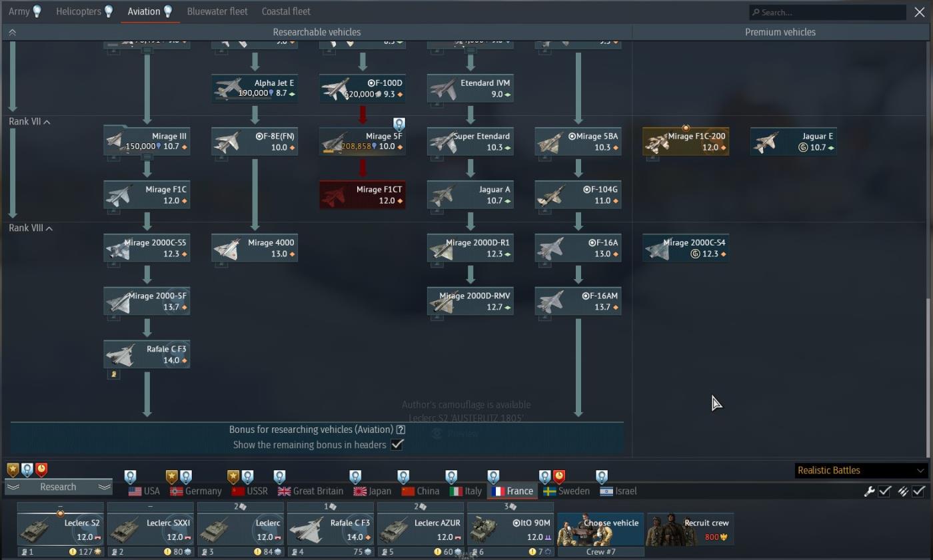Click the Research button
Image resolution: width=933 pixels, height=560 pixels.
click(x=58, y=487)
